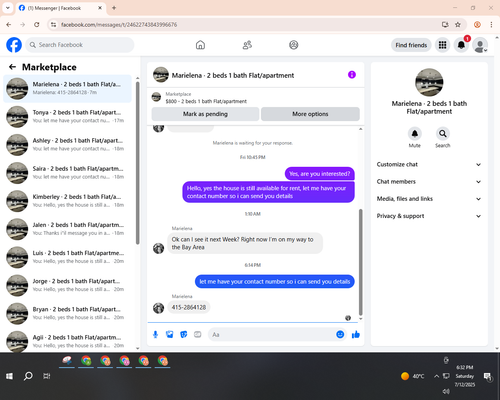Click the Find friends button
Screen dimensions: 500x400
411,45
